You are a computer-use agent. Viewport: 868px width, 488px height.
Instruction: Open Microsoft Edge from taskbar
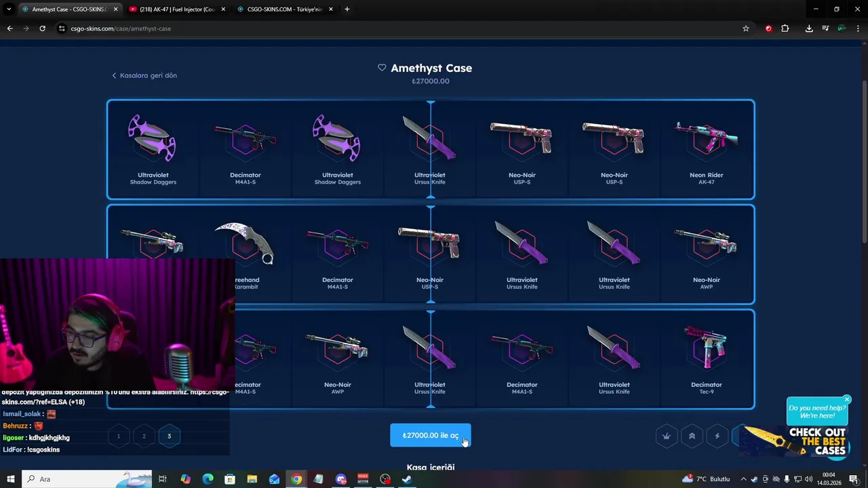[208, 479]
